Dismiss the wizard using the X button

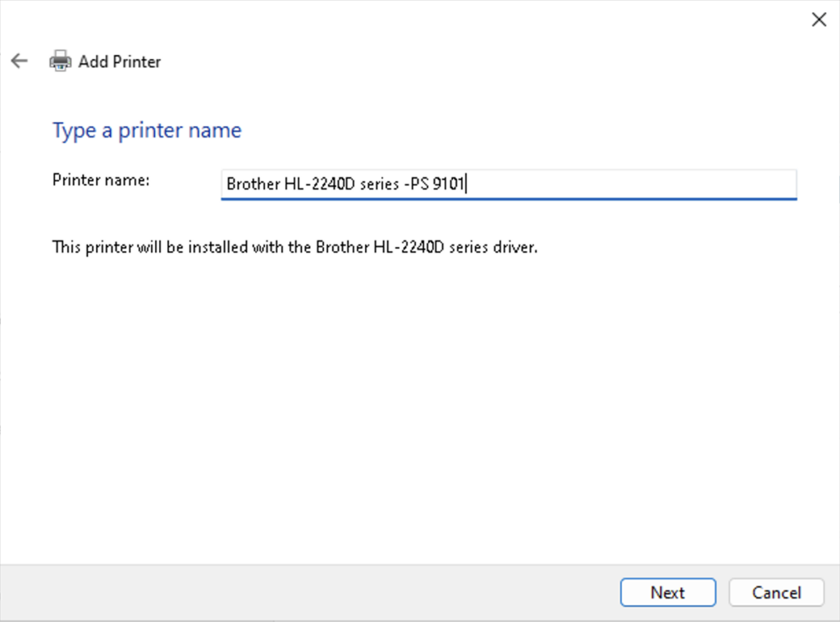point(818,19)
